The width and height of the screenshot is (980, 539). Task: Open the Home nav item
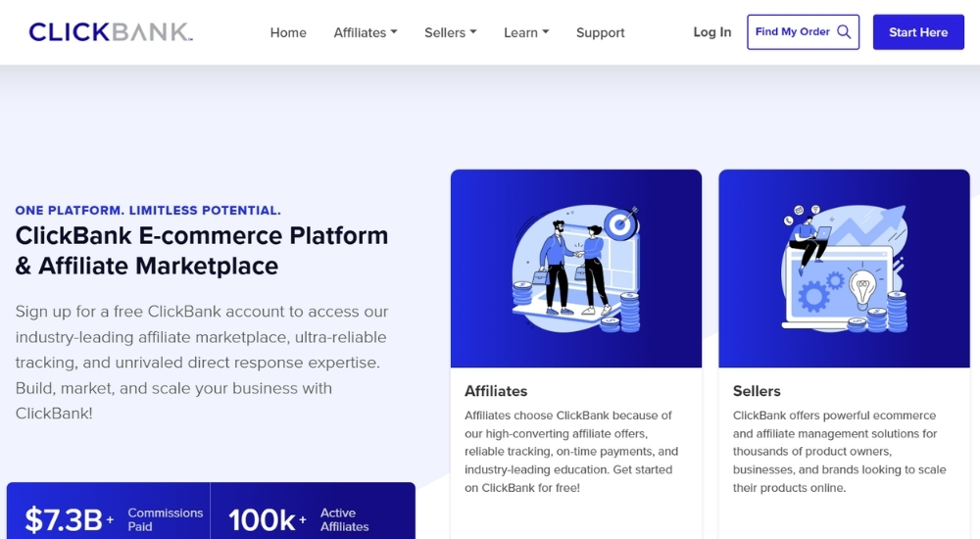(288, 32)
